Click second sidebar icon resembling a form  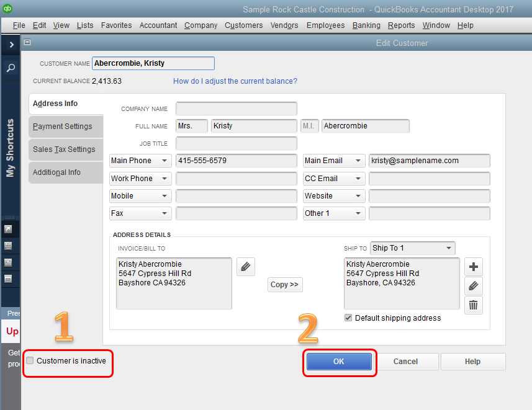pos(8,246)
